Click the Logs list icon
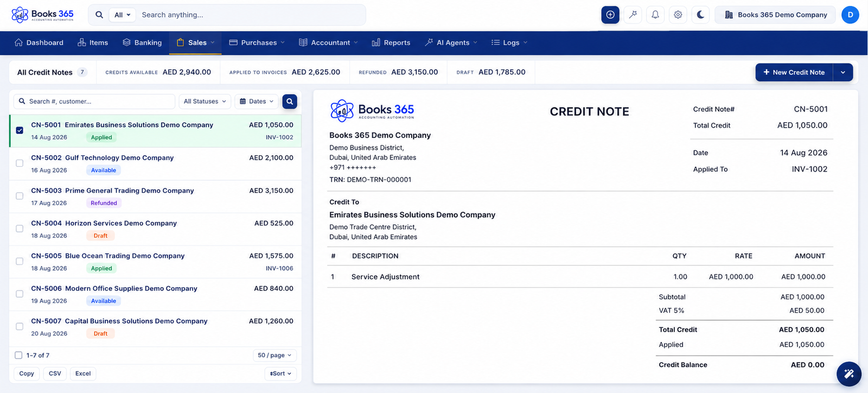This screenshot has height=393, width=868. point(495,42)
